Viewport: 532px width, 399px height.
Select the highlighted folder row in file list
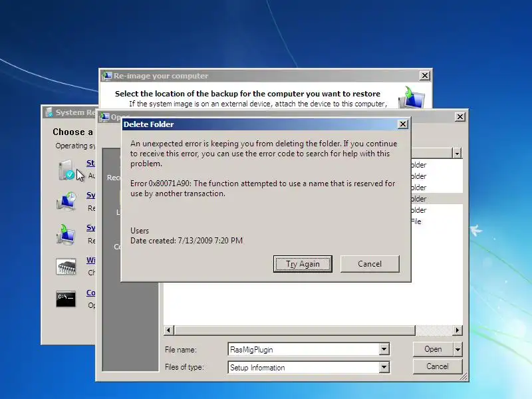437,199
